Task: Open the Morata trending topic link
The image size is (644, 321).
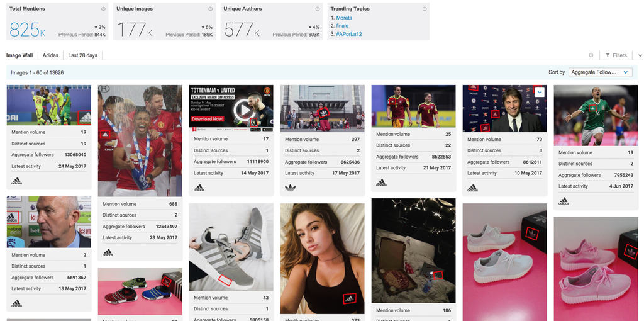Action: [x=344, y=18]
